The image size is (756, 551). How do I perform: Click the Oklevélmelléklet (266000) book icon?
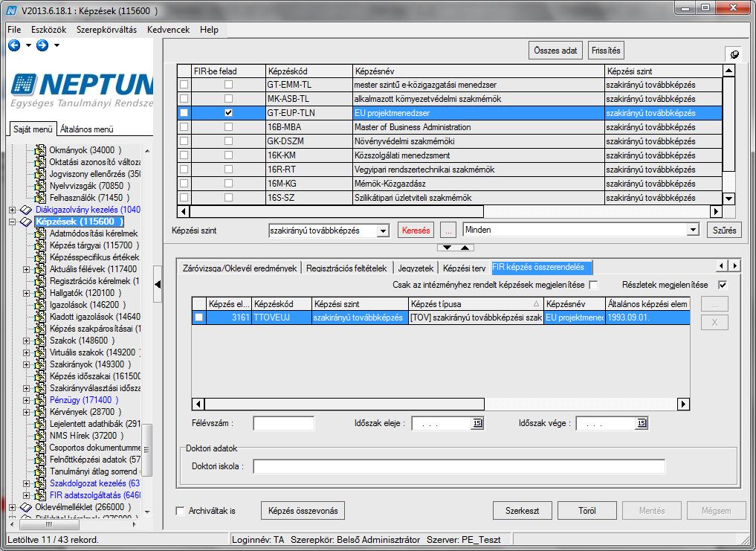tap(26, 507)
